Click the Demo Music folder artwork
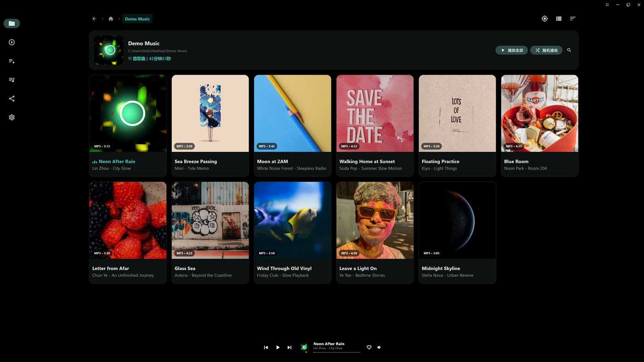Viewport: 644px width, 362px height. coord(109,50)
